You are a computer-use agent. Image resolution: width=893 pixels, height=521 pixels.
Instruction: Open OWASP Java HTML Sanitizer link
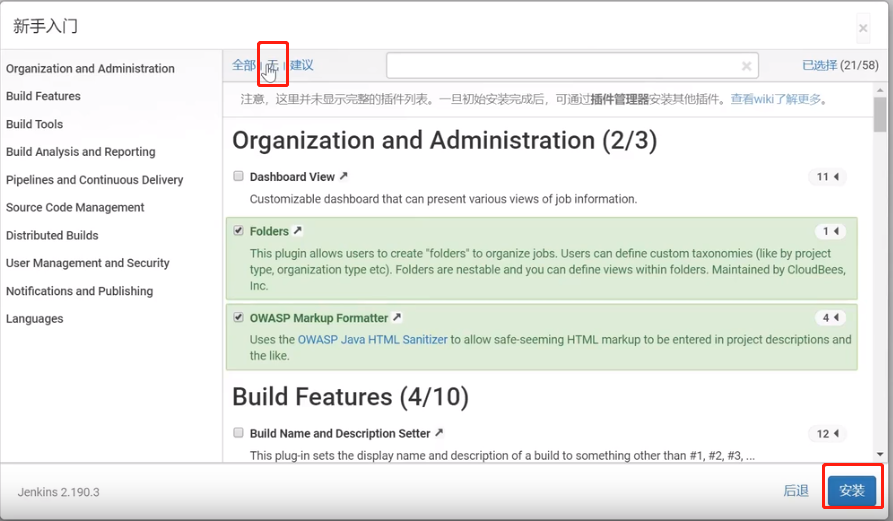pyautogui.click(x=372, y=339)
